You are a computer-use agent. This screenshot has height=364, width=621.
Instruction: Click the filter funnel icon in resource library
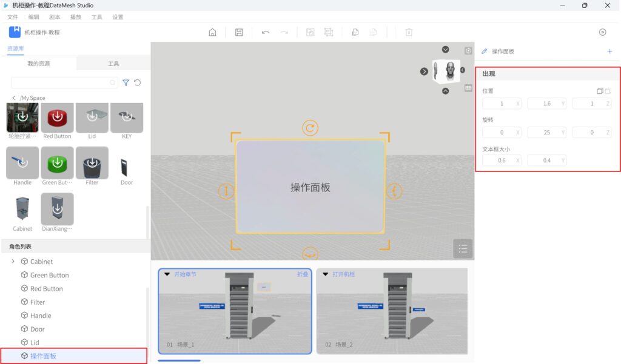pos(126,82)
